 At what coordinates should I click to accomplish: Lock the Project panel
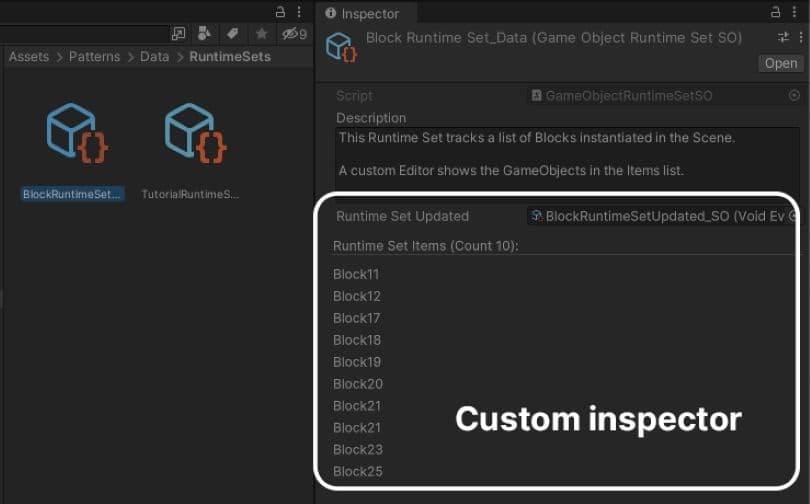click(280, 12)
